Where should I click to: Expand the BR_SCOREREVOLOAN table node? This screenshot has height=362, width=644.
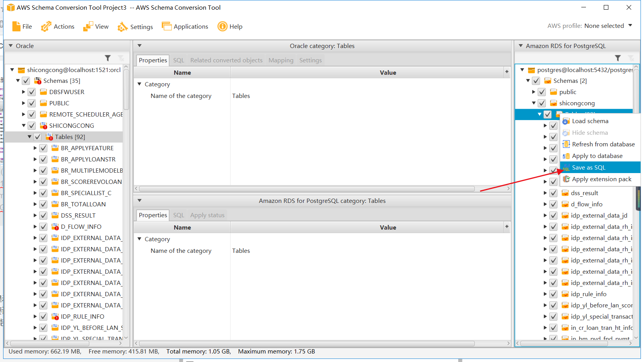click(x=35, y=182)
